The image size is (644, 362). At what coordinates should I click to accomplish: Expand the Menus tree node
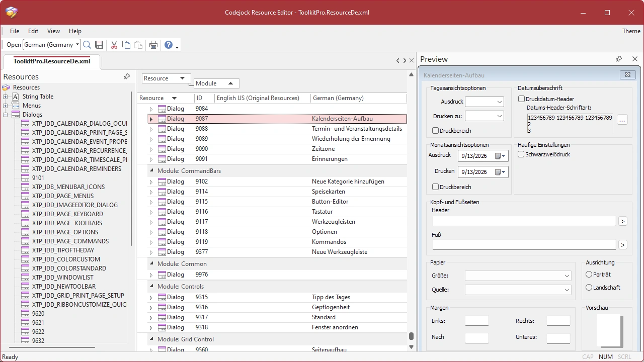pos(6,106)
